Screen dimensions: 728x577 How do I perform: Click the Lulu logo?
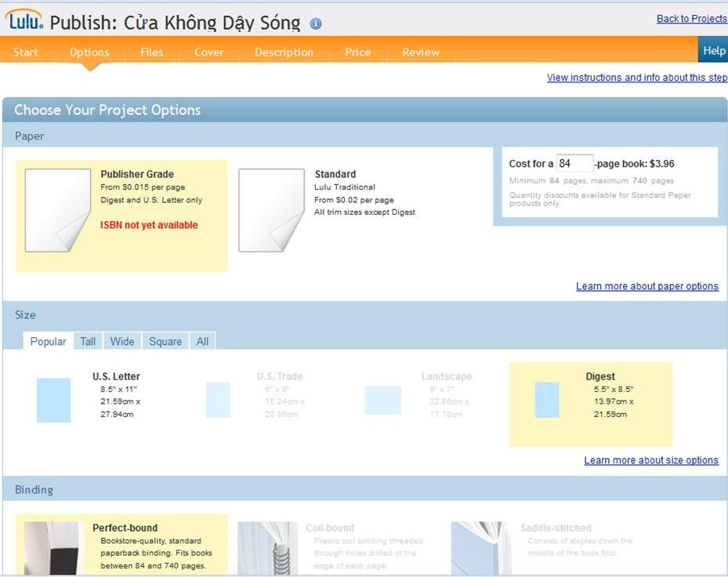[24, 20]
